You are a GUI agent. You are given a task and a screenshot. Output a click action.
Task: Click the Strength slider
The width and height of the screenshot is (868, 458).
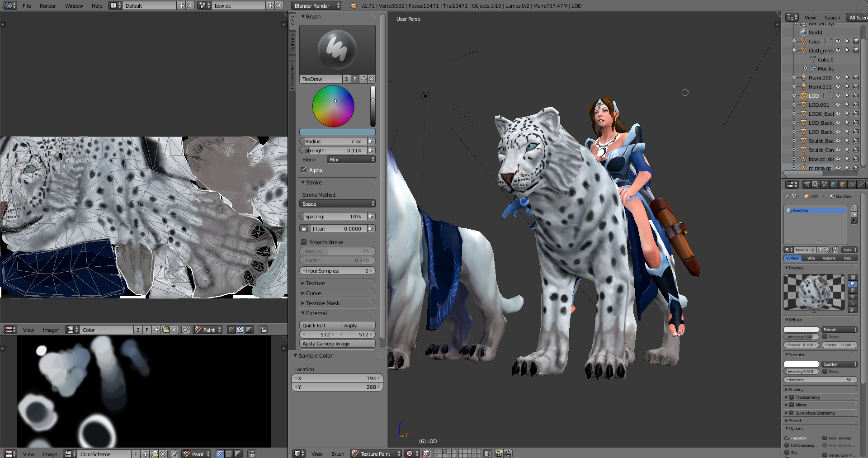334,150
